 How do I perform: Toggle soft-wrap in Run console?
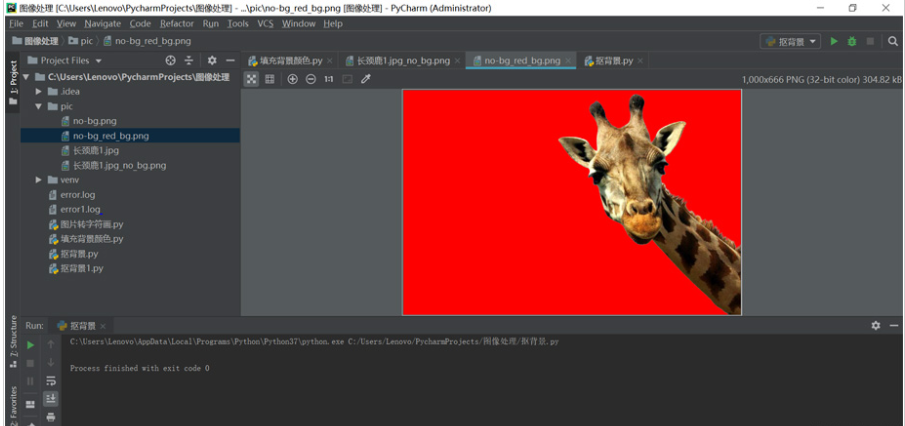(x=51, y=381)
